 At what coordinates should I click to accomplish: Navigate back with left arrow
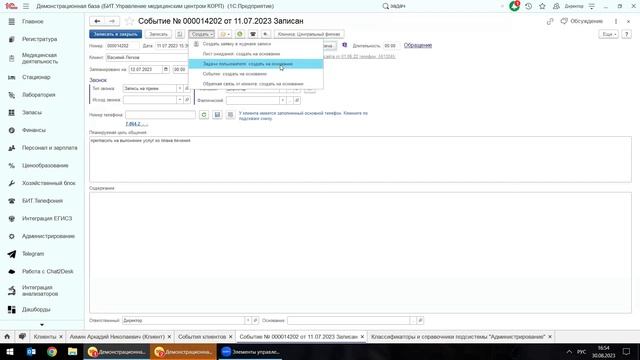pos(97,21)
